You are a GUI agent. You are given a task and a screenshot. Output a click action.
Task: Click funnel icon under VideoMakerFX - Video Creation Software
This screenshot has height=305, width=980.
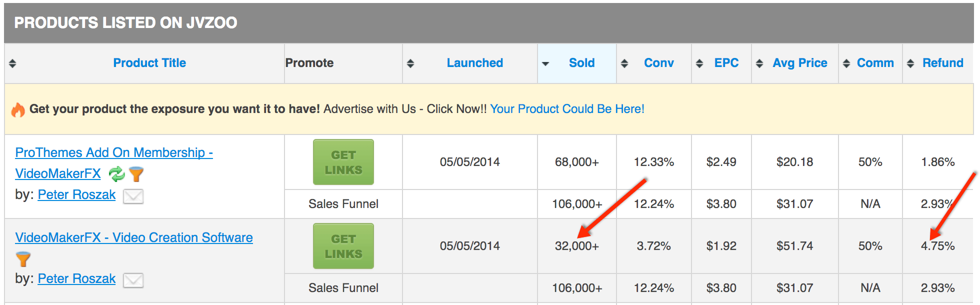point(23,259)
